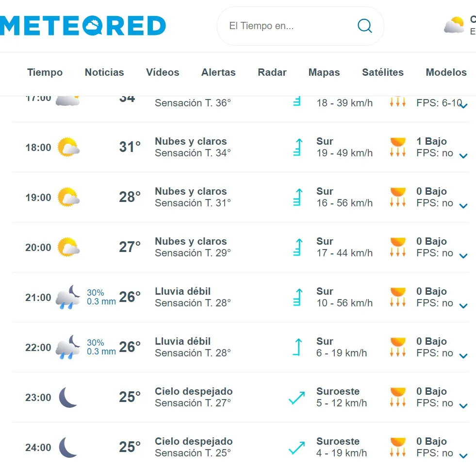The width and height of the screenshot is (476, 469).
Task: Click the 23:00 clear moon icon
Action: tap(68, 397)
